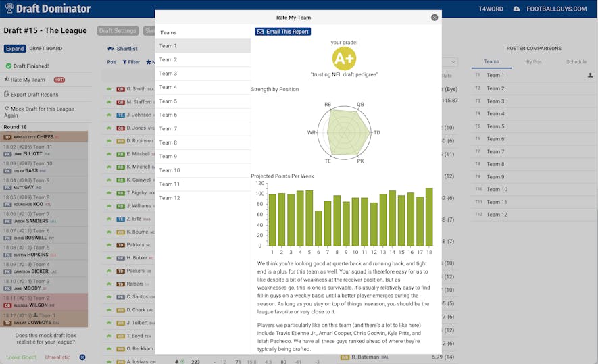The width and height of the screenshot is (598, 364).
Task: Click the TE badge next to J. Johnson
Action: pyautogui.click(x=120, y=115)
